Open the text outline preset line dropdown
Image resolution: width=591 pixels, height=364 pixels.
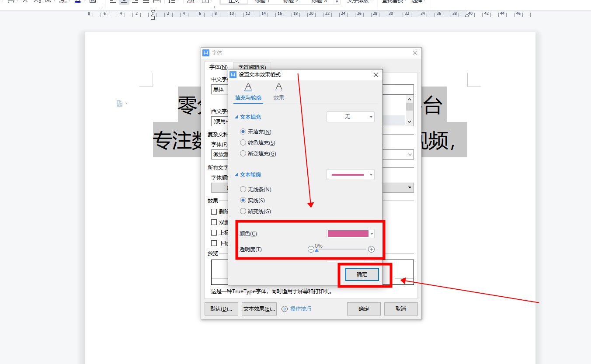(x=351, y=175)
